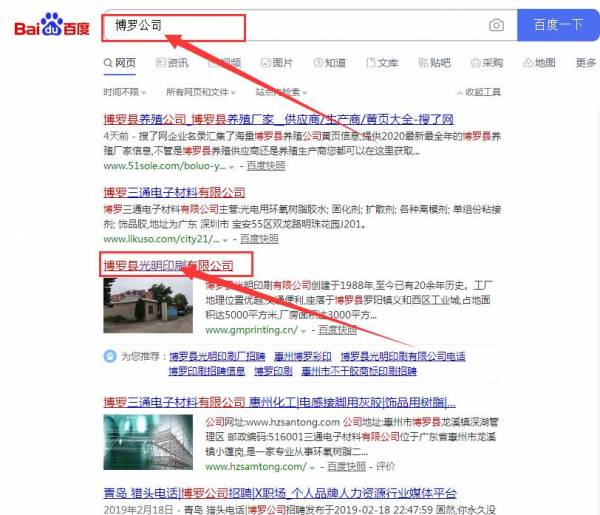Click the camera image search icon

pyautogui.click(x=496, y=25)
